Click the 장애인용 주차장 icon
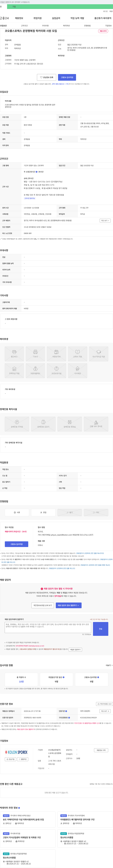This screenshot has height=868, width=113. (17, 424)
